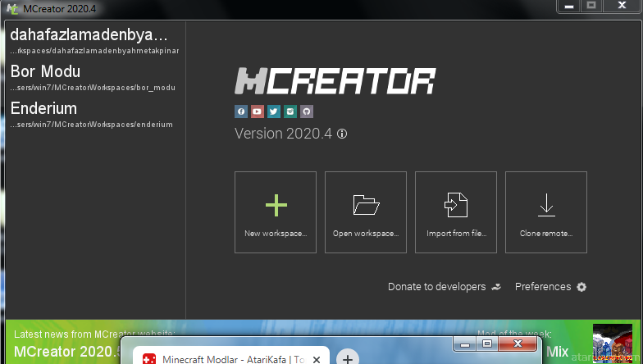Click the large MCreator logo
The width and height of the screenshot is (643, 364).
[335, 80]
